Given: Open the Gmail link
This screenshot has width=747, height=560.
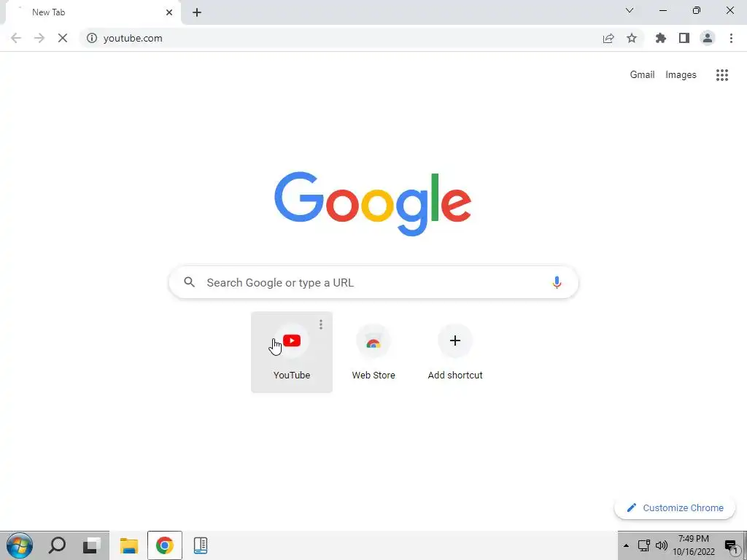Looking at the screenshot, I should tap(642, 75).
